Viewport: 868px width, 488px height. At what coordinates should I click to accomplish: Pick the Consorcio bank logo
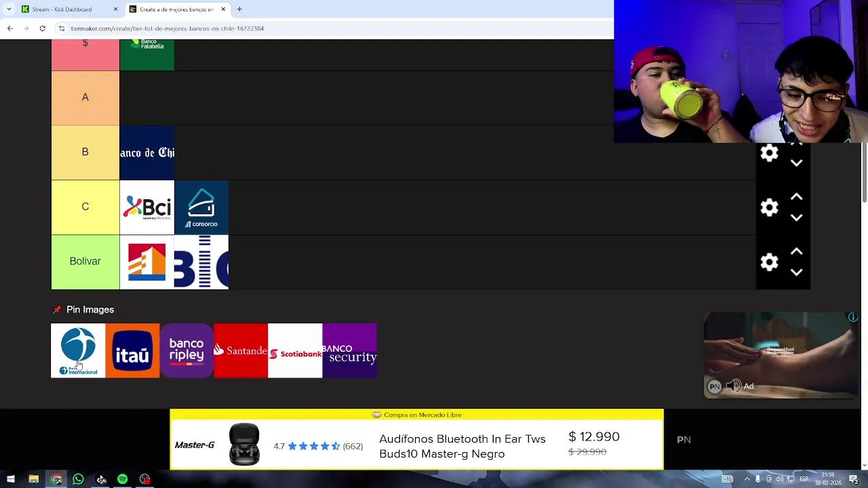(201, 207)
